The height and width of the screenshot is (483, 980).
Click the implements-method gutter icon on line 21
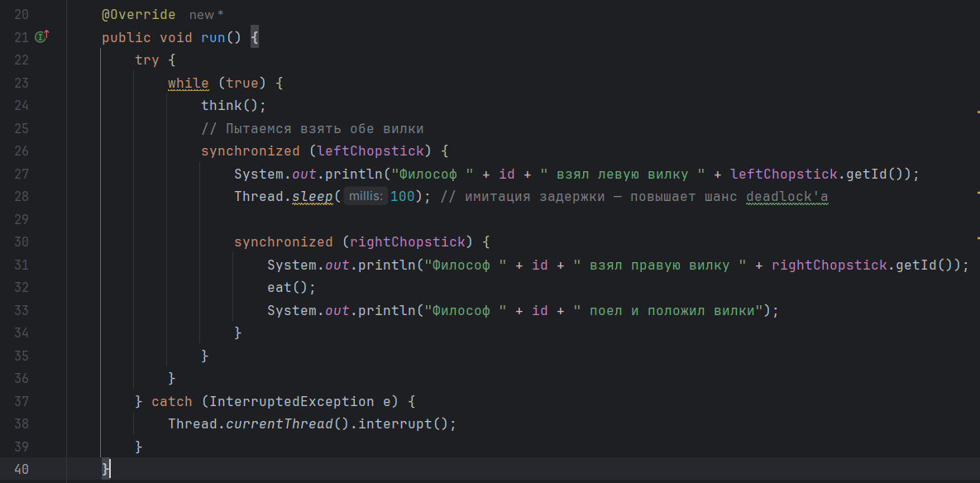click(x=42, y=37)
